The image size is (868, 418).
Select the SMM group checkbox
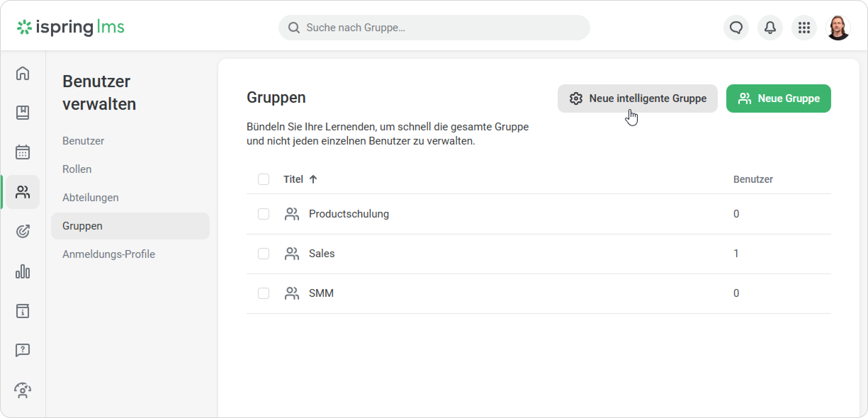tap(263, 293)
